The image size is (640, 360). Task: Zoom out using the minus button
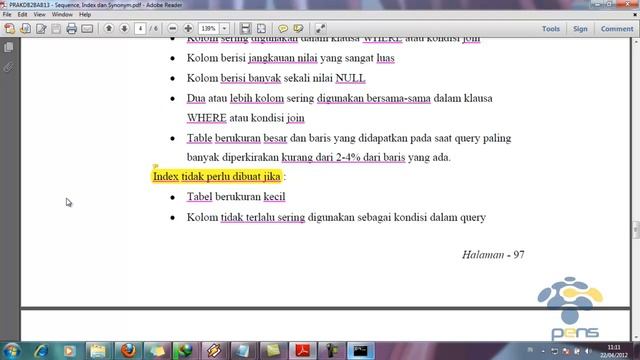[x=173, y=29]
